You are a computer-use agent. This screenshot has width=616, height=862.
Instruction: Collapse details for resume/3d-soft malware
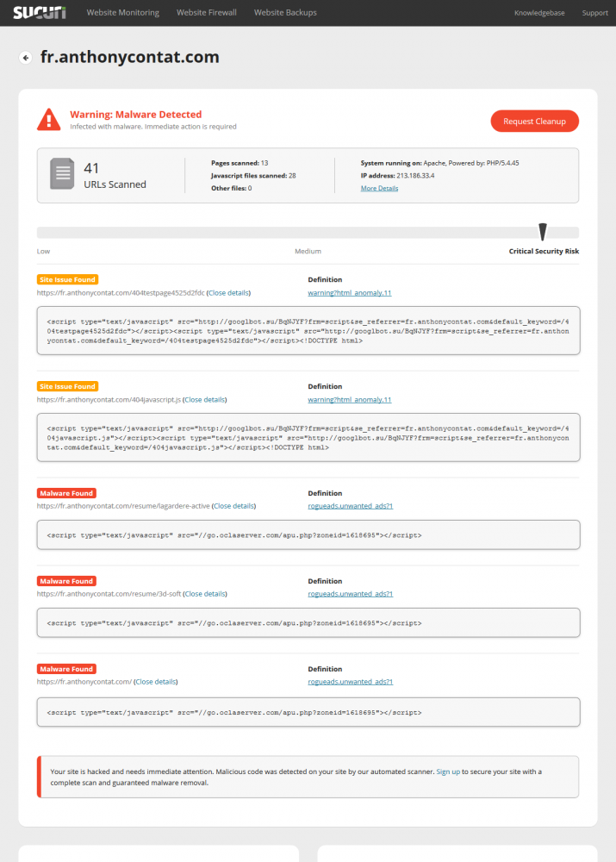point(205,594)
